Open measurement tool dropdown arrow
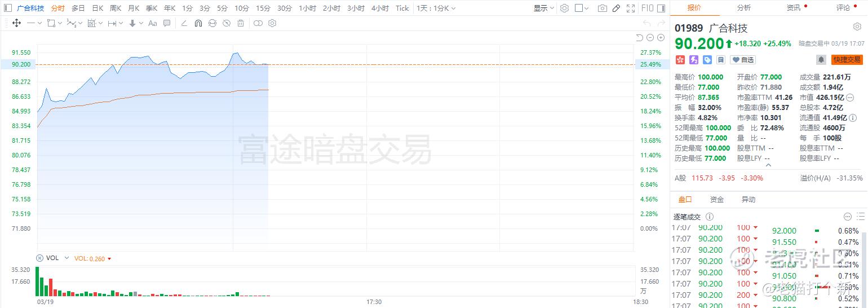This screenshot has height=308, width=868. click(121, 23)
